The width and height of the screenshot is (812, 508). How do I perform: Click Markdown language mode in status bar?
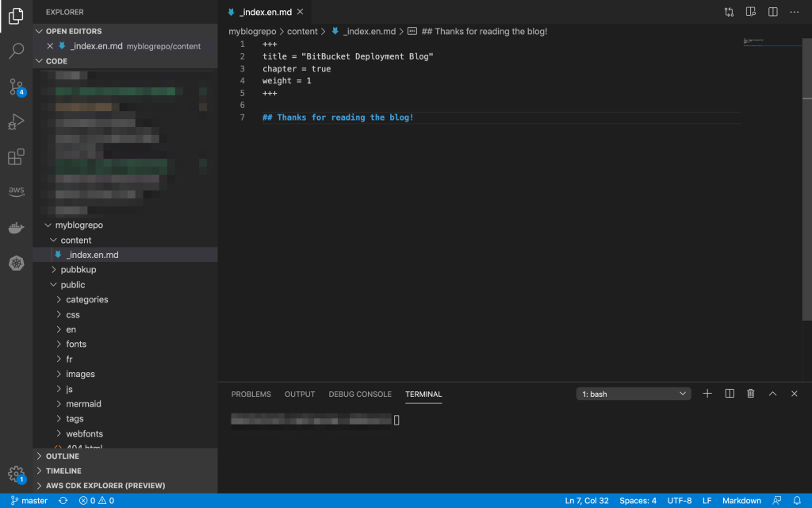pyautogui.click(x=741, y=500)
